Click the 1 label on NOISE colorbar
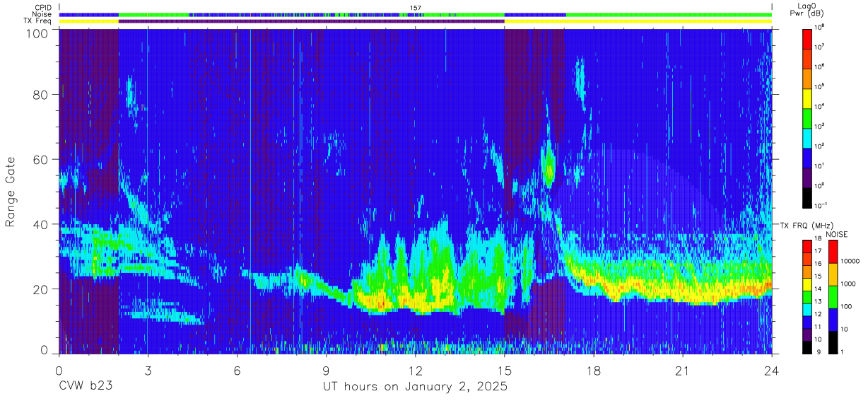868x401 pixels. point(843,351)
